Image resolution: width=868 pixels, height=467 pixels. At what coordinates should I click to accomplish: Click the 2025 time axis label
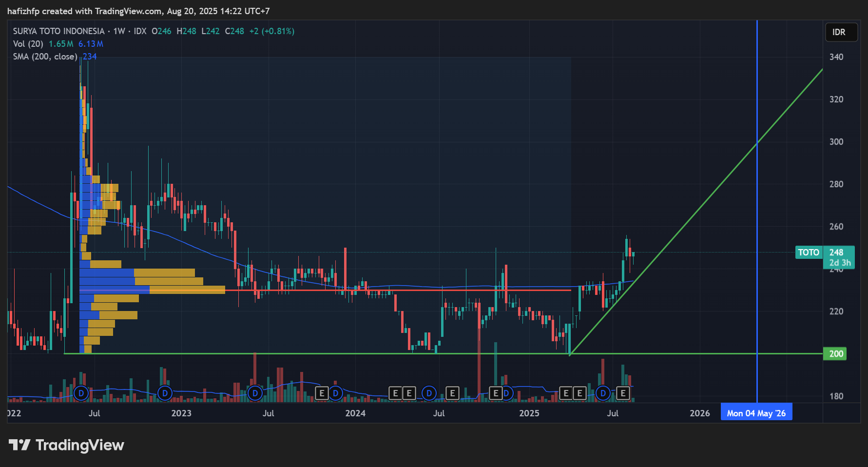(529, 413)
